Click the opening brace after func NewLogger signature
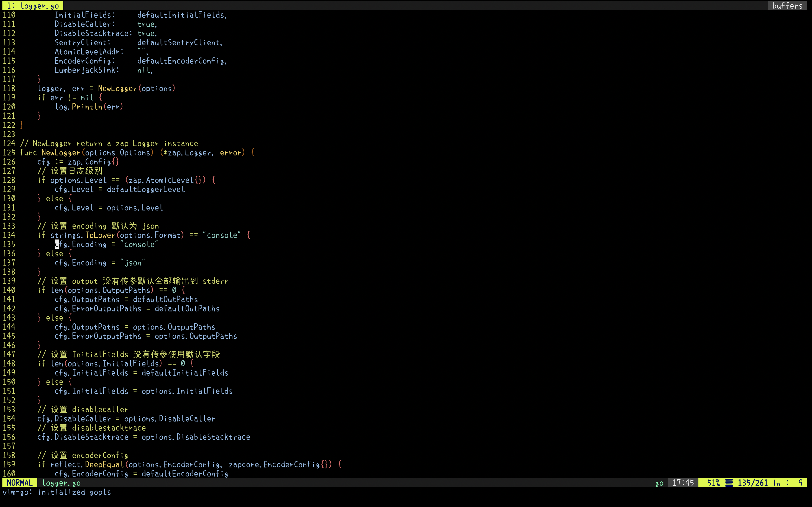Image resolution: width=812 pixels, height=507 pixels. [253, 153]
